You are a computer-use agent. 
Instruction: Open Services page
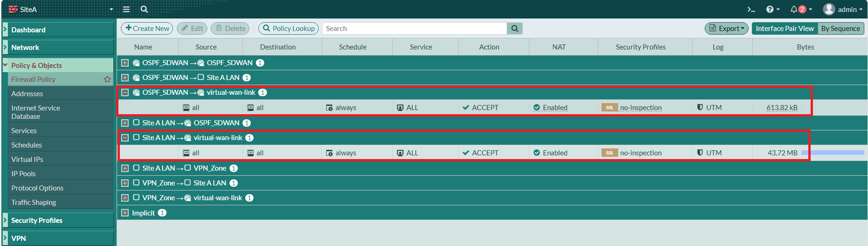60,130
